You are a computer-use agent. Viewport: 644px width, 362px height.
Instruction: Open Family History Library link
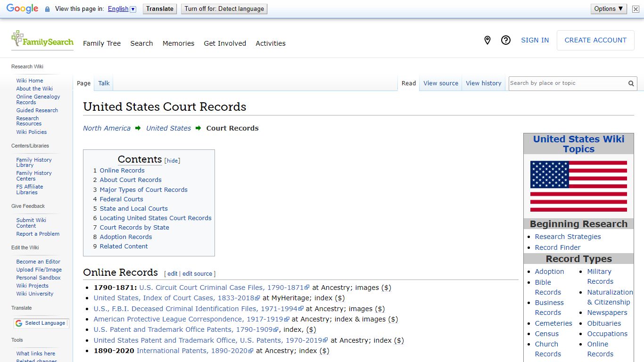34,163
